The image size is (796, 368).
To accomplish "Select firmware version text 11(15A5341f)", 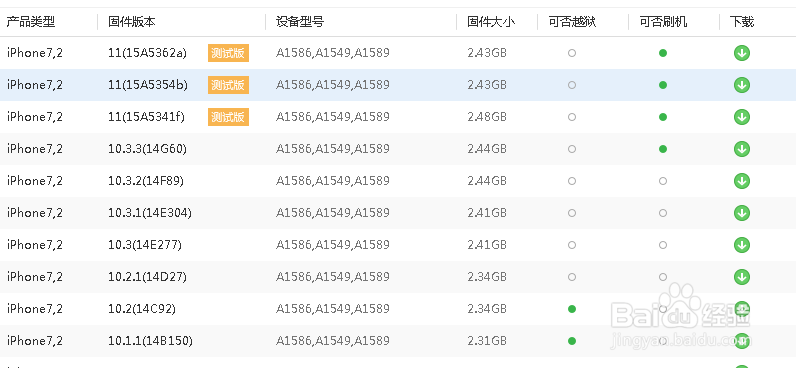I will tap(146, 117).
